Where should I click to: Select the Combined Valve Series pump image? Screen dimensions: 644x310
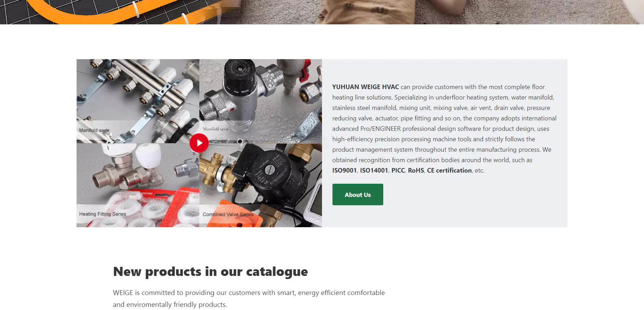click(261, 185)
